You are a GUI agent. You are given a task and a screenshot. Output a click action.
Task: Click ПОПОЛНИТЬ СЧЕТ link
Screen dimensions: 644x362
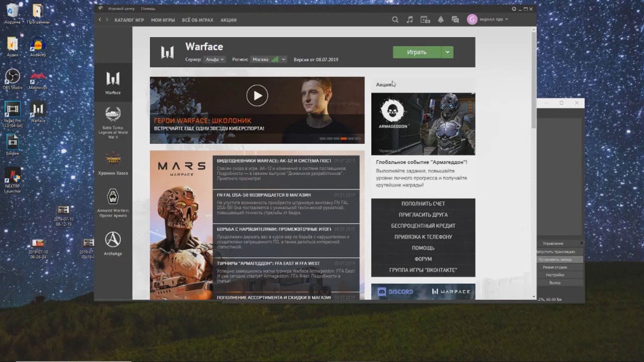(x=423, y=204)
